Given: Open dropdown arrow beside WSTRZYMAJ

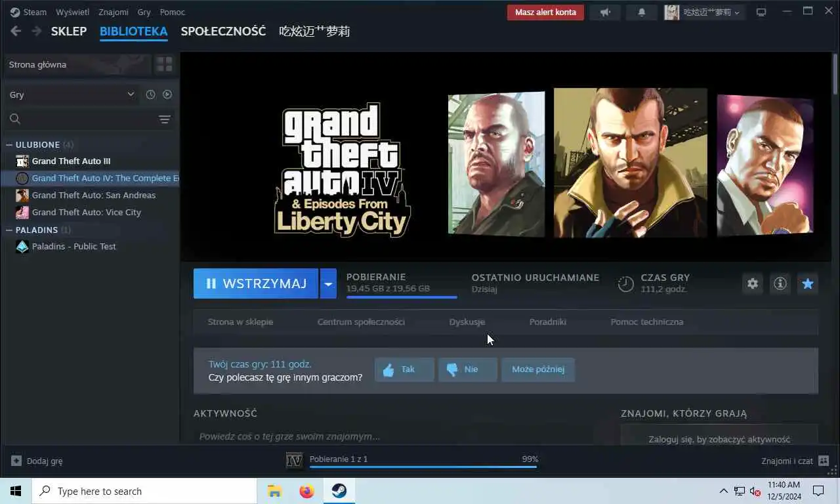Looking at the screenshot, I should (328, 283).
